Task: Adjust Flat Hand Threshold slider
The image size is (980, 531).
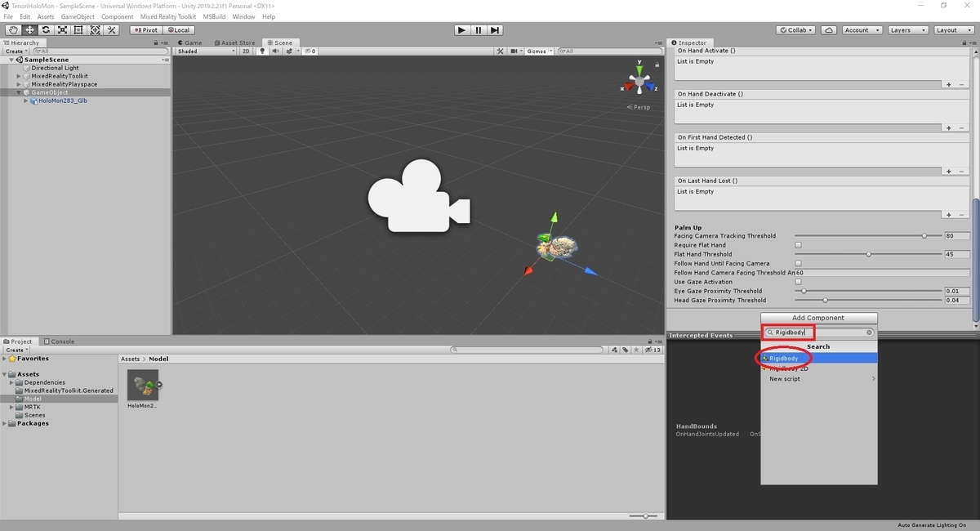Action: (868, 254)
